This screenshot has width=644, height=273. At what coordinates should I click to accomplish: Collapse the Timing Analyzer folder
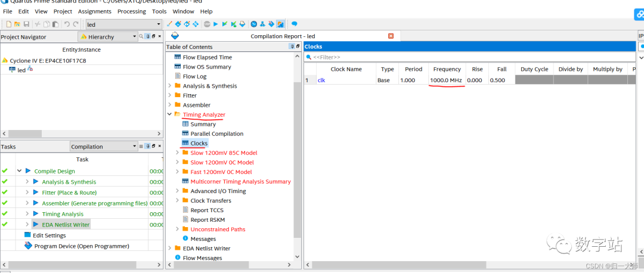tap(169, 114)
